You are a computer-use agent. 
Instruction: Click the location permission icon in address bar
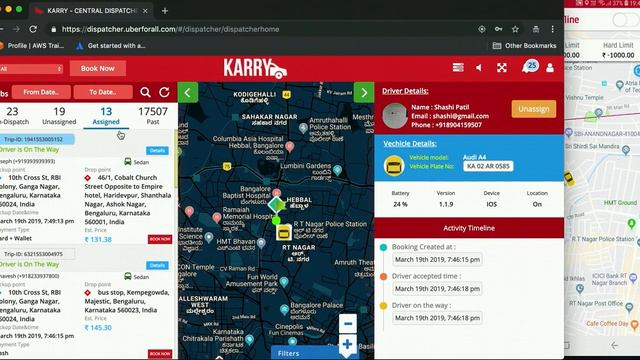(x=482, y=29)
